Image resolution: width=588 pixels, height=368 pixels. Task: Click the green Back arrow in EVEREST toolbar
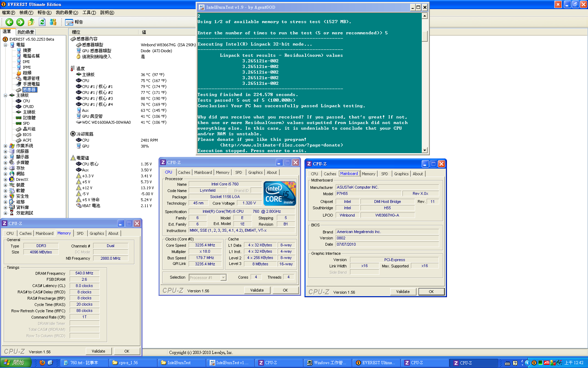tap(9, 22)
